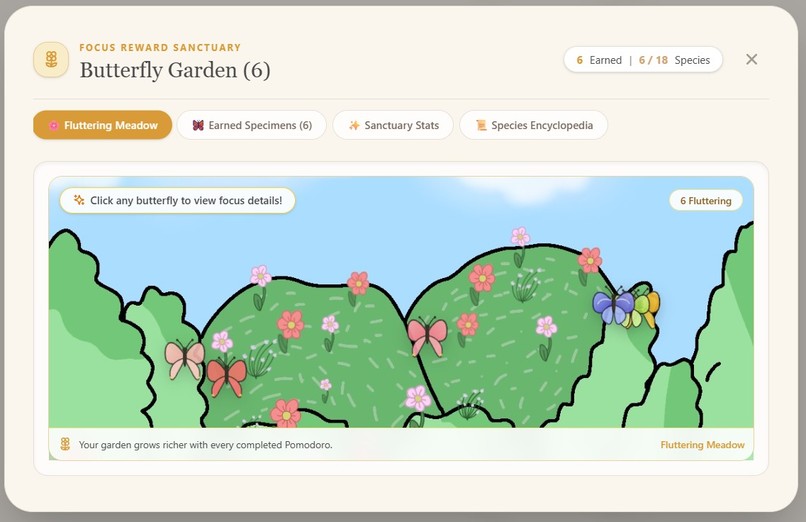Click the flower icon on Fluttering Meadow tab
This screenshot has width=806, height=522.
pyautogui.click(x=53, y=125)
